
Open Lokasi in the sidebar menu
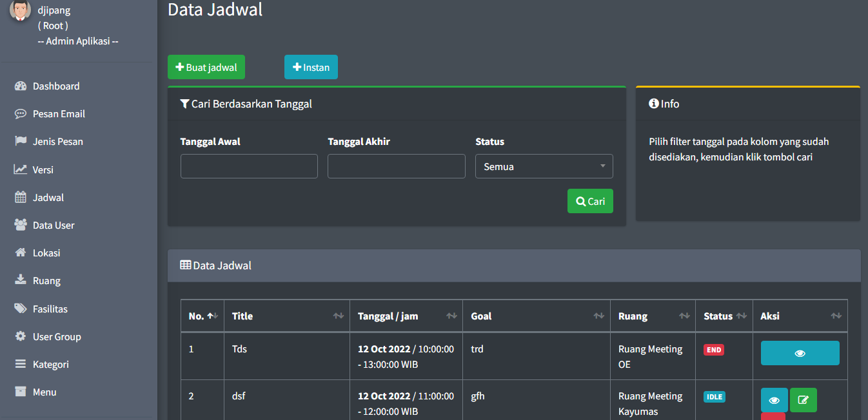(x=46, y=253)
